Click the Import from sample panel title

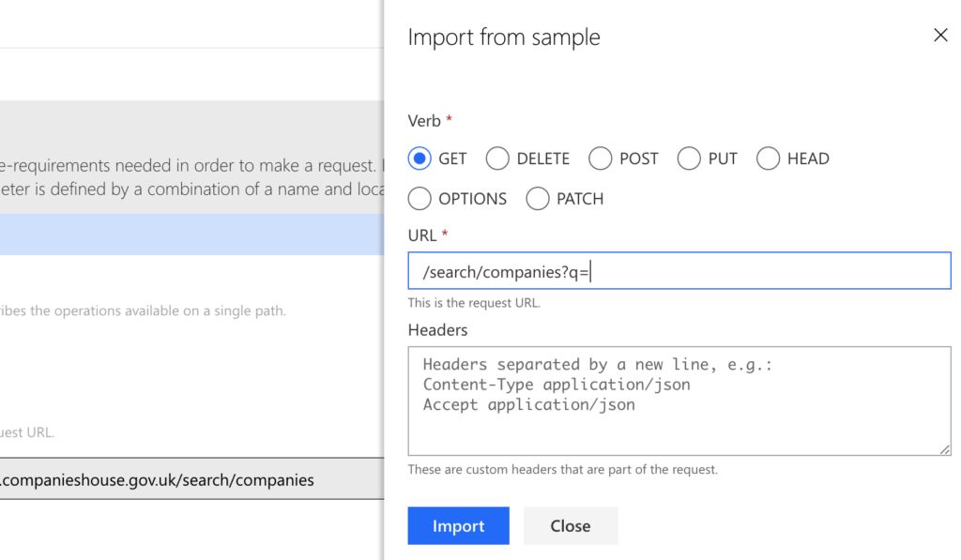coord(504,37)
